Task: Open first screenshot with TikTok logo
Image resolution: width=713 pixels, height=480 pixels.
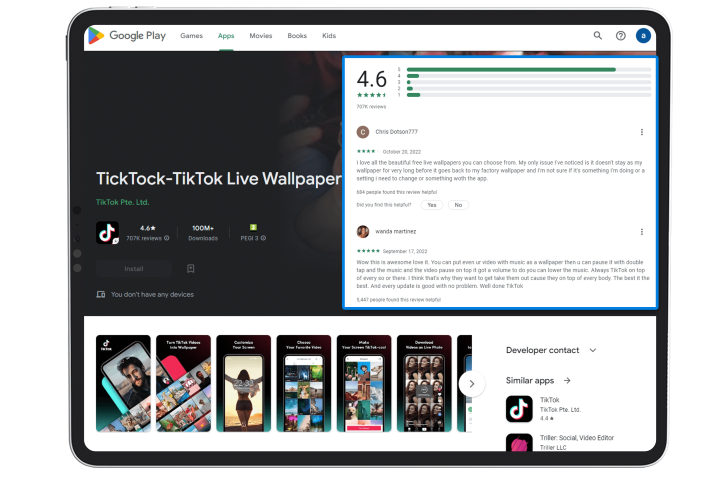Action: pyautogui.click(x=123, y=384)
